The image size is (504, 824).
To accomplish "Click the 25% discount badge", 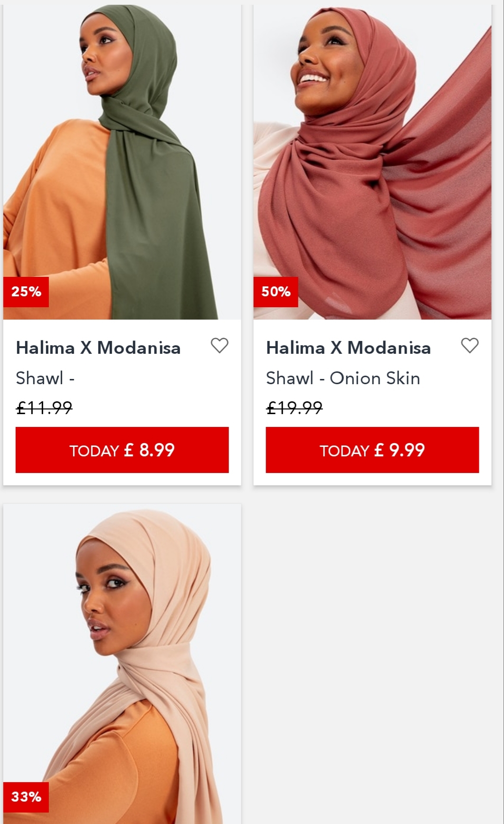I will pyautogui.click(x=26, y=292).
